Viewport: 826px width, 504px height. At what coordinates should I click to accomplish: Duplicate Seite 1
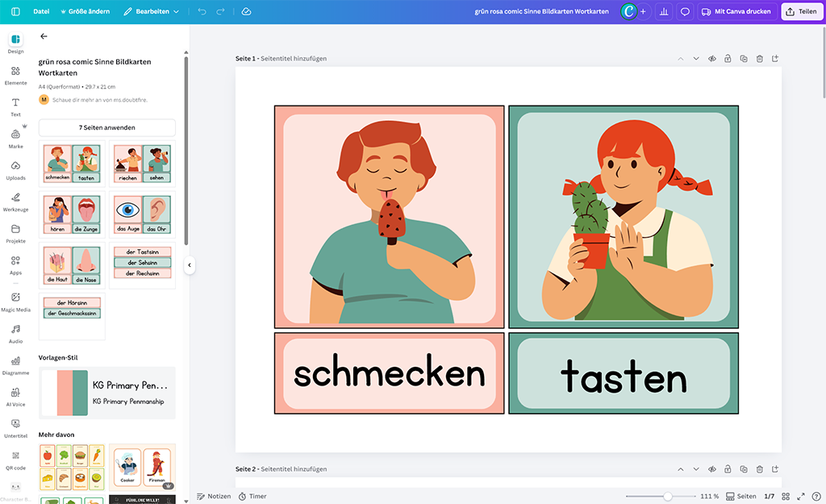click(743, 58)
